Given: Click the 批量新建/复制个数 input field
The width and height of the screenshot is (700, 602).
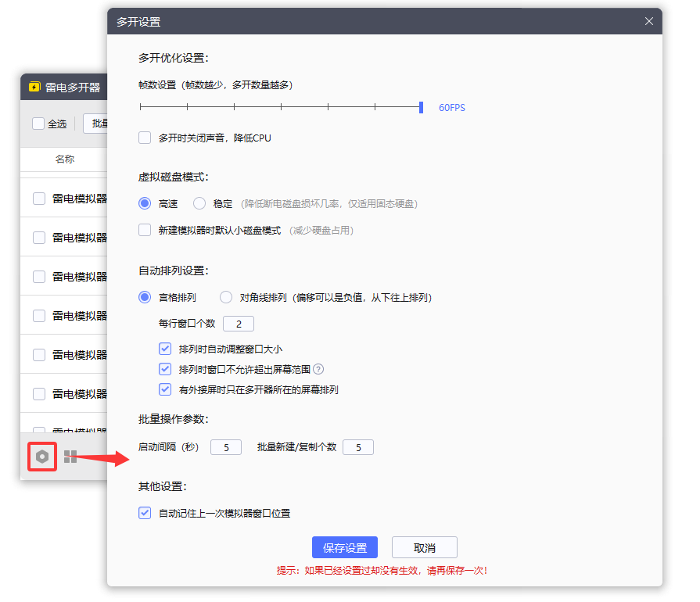Looking at the screenshot, I should 358,447.
